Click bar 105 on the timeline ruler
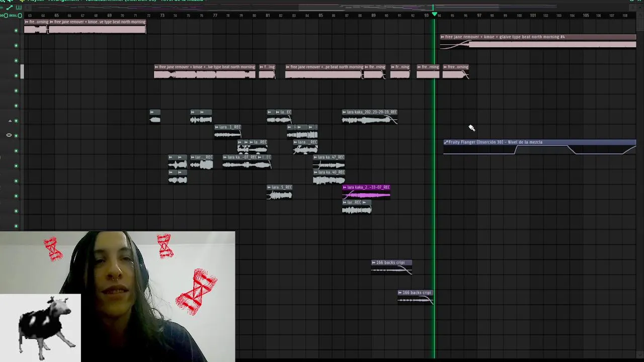Image resolution: width=644 pixels, height=362 pixels. (x=586, y=16)
